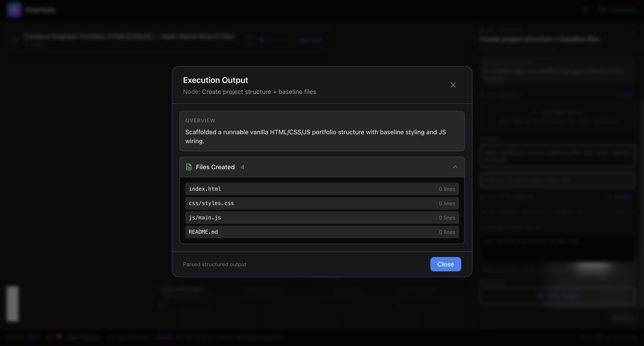Click the Files Created header label
The width and height of the screenshot is (644, 346).
pyautogui.click(x=215, y=167)
